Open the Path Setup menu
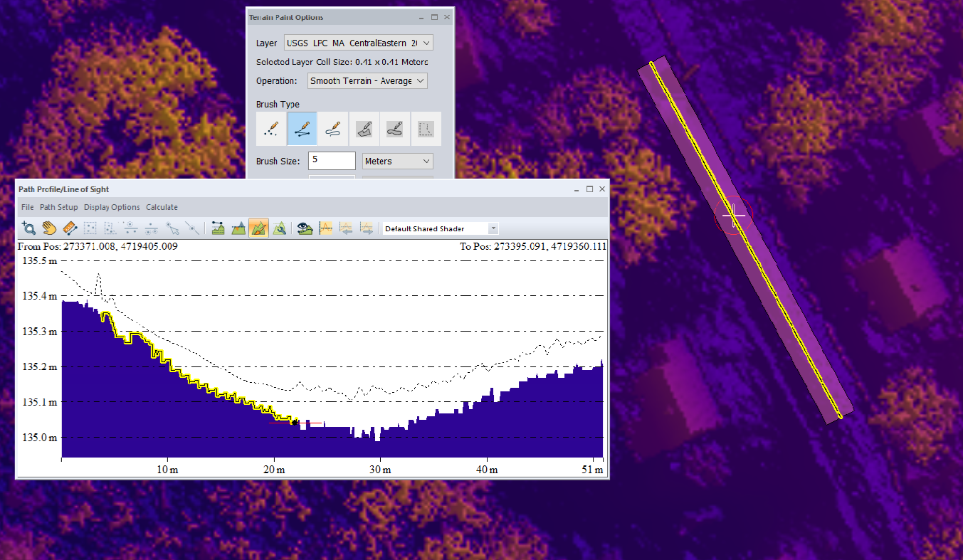Screen dimensions: 963x560 [x=59, y=207]
